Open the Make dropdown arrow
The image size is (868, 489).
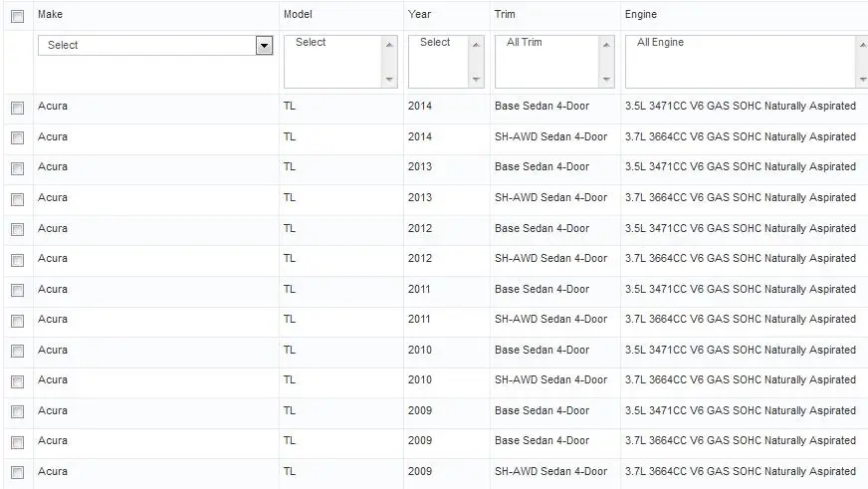pos(264,46)
